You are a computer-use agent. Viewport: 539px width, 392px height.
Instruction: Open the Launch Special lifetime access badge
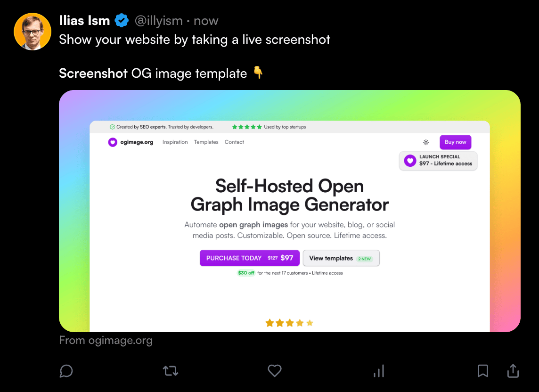coord(438,161)
